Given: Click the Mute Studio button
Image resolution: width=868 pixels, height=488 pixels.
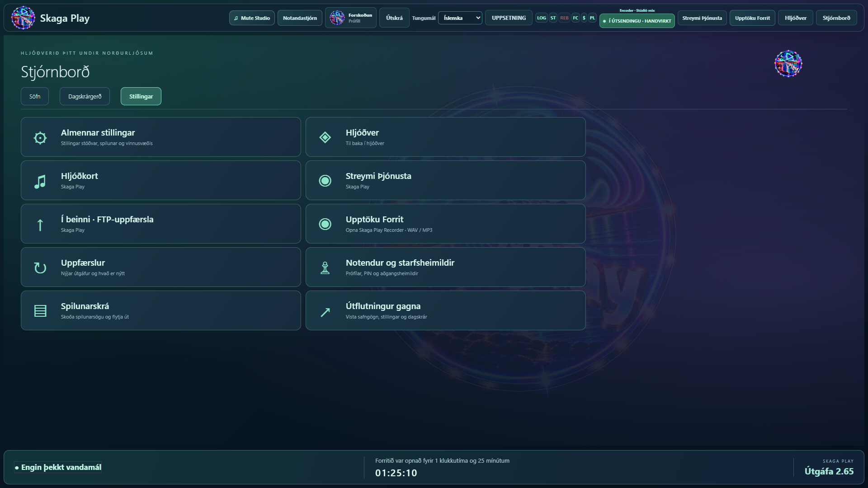Looking at the screenshot, I should pyautogui.click(x=252, y=18).
